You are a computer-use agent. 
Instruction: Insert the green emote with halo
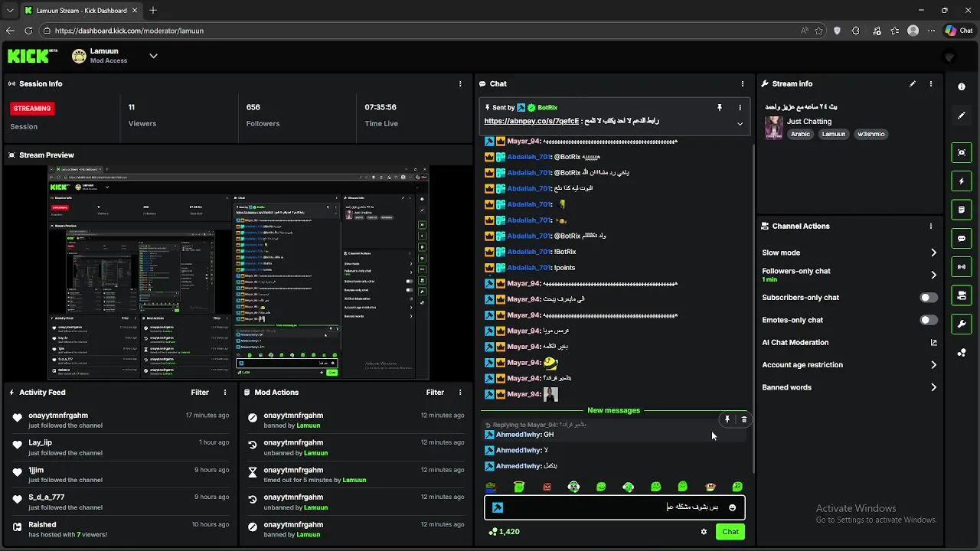click(x=519, y=487)
